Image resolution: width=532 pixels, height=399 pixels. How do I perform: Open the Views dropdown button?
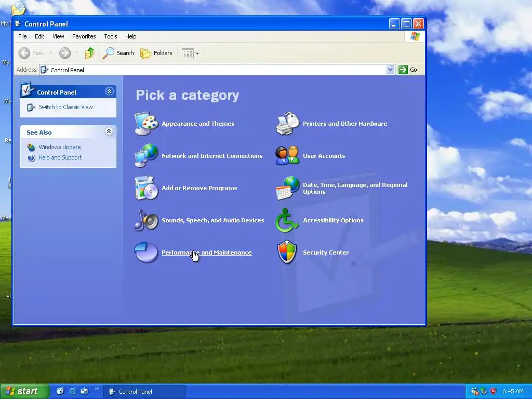coord(190,54)
